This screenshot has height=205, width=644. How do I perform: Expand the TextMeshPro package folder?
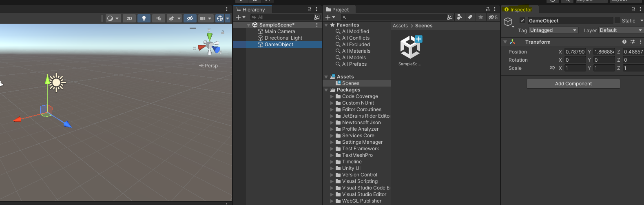(332, 155)
